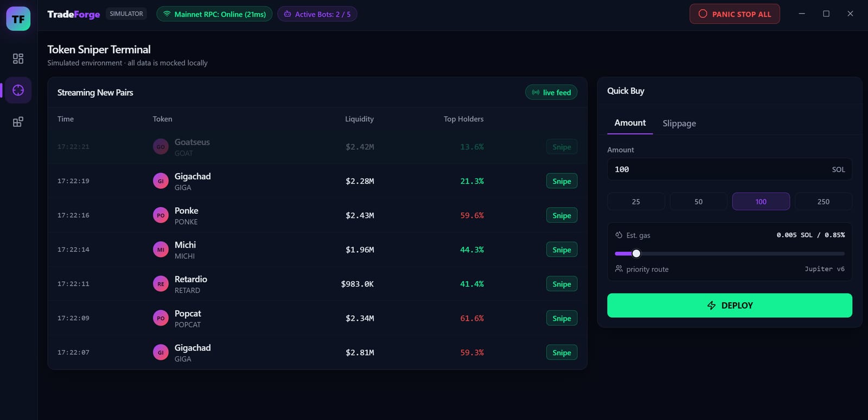Click the 21.3% top holders value
The height and width of the screenshot is (420, 868).
coord(472,181)
